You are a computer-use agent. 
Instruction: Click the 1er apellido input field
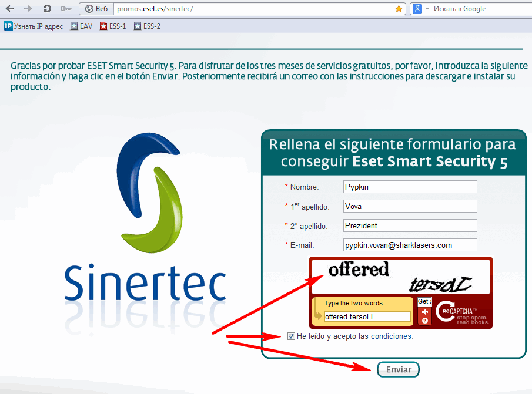click(x=410, y=206)
